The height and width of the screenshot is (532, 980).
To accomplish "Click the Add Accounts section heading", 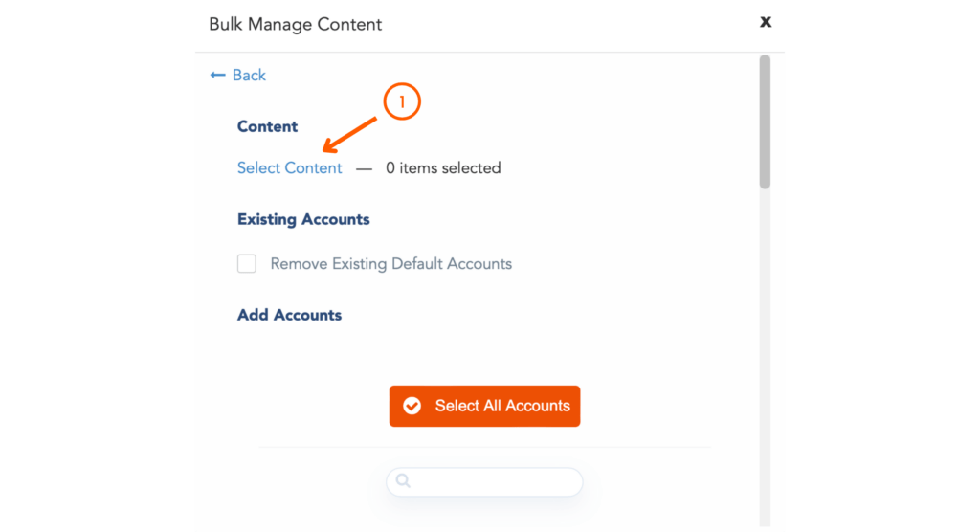I will [289, 315].
